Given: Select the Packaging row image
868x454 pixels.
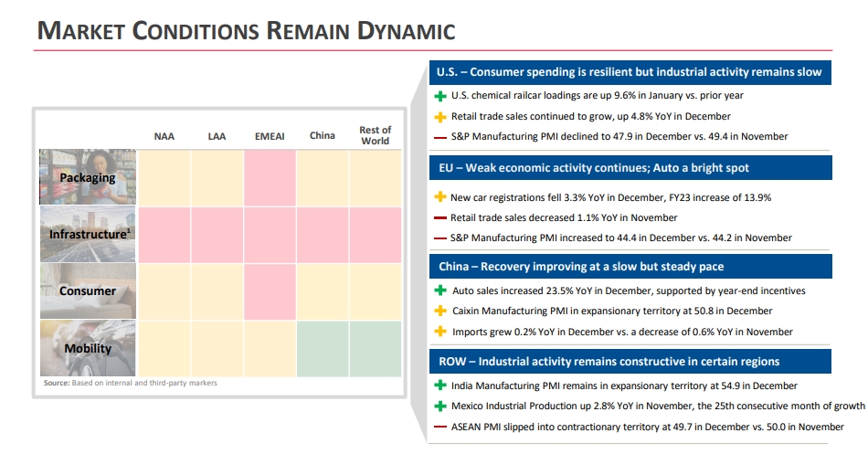Looking at the screenshot, I should (x=88, y=176).
